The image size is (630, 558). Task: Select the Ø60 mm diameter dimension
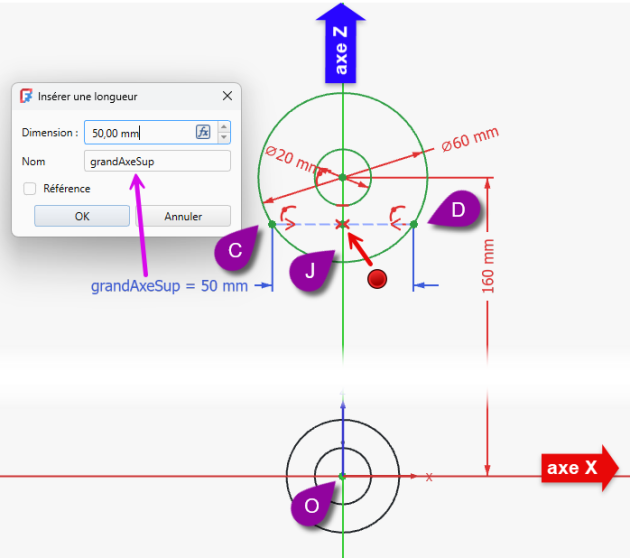click(469, 139)
